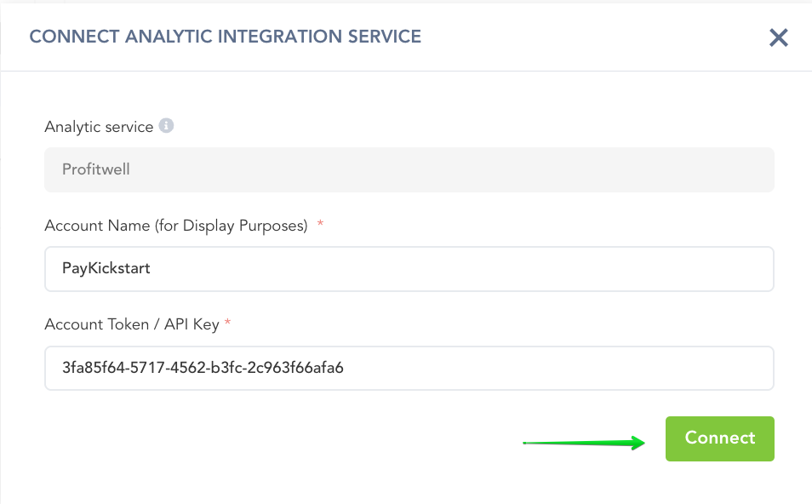Image resolution: width=812 pixels, height=504 pixels.
Task: Click the word PayKickstart in the name field
Action: tap(106, 269)
